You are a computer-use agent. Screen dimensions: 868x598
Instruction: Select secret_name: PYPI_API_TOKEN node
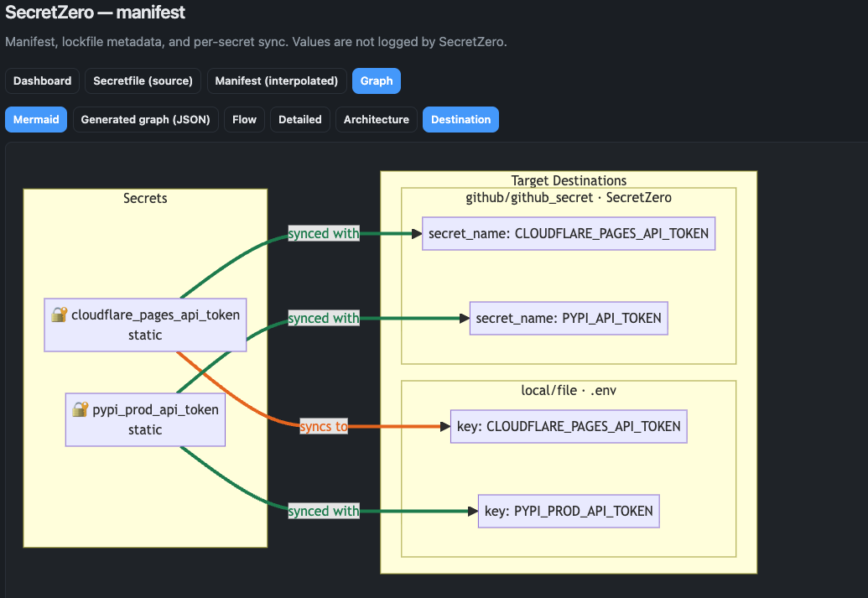click(x=568, y=318)
